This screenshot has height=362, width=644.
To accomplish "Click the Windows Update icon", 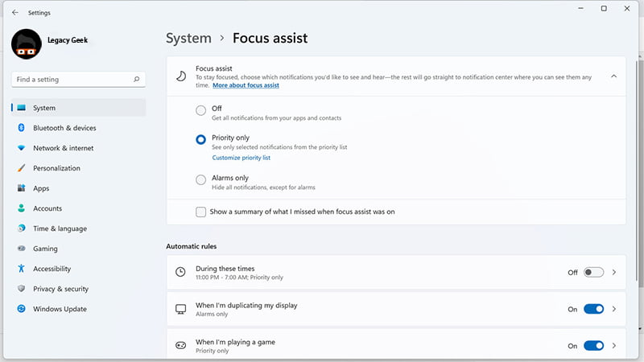I will [22, 309].
